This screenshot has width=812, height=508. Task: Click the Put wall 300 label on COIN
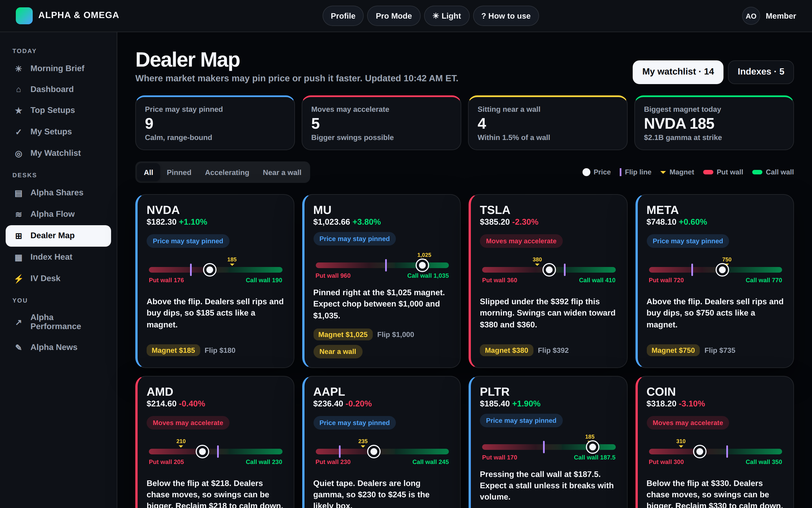tap(666, 462)
